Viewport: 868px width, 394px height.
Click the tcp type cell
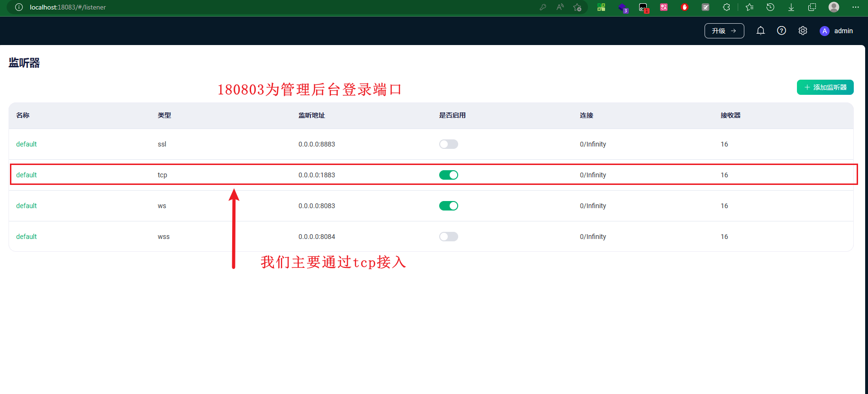point(163,175)
